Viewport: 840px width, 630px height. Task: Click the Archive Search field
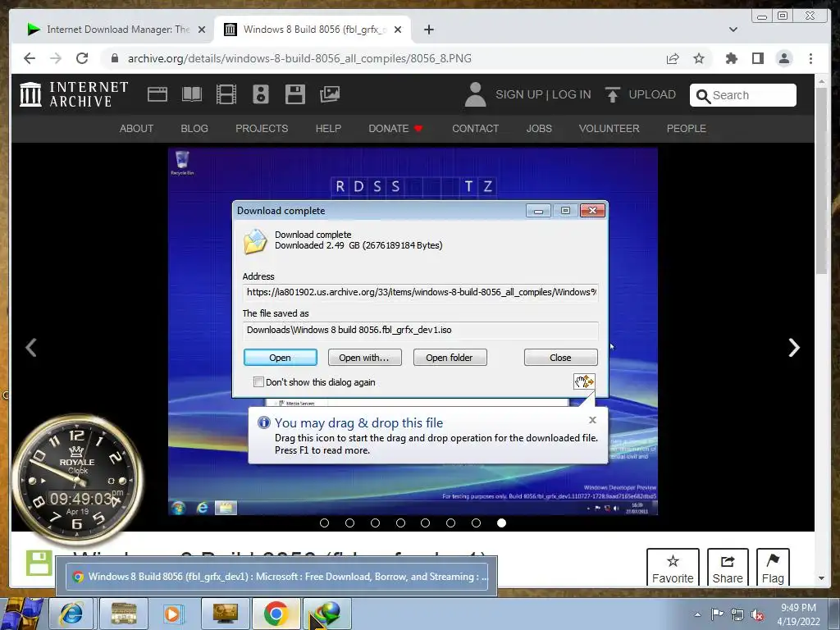(x=743, y=95)
